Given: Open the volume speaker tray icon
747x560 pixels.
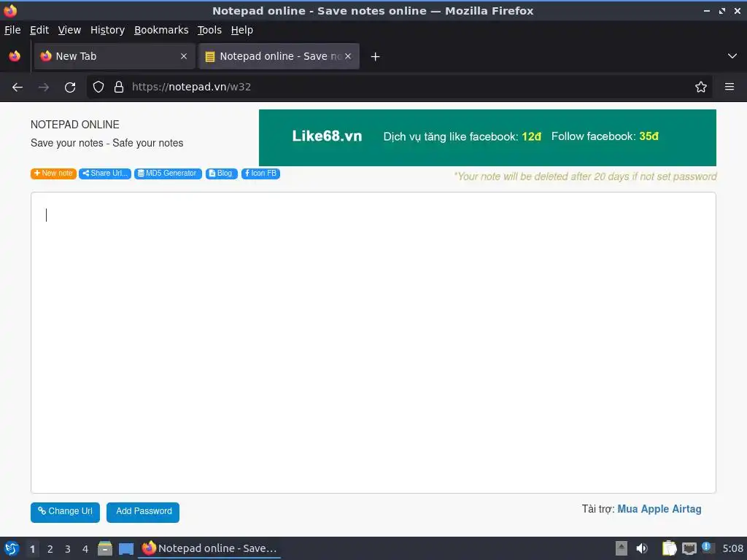Looking at the screenshot, I should 642,548.
